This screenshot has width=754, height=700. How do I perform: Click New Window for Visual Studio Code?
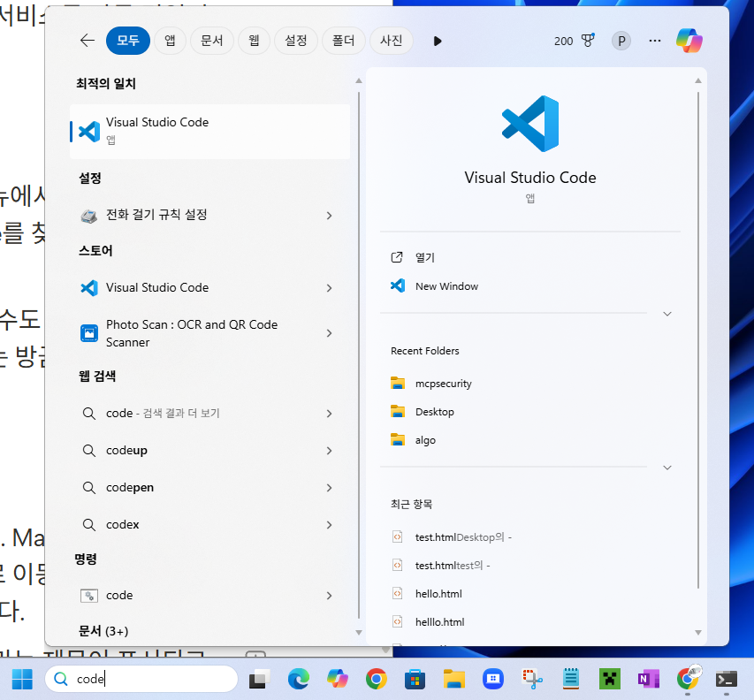[446, 286]
